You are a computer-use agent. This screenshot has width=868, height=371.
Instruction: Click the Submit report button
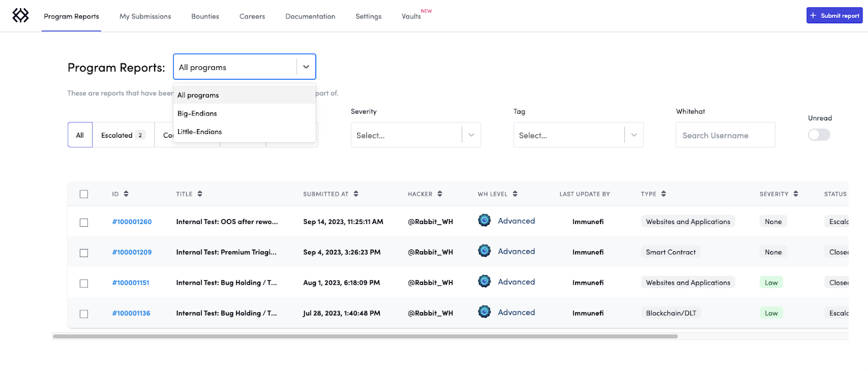tap(834, 15)
